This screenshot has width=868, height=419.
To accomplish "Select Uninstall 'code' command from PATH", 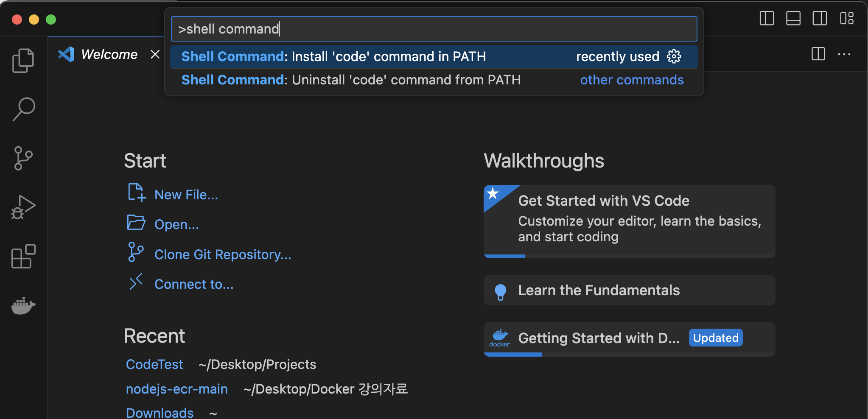I will point(350,80).
